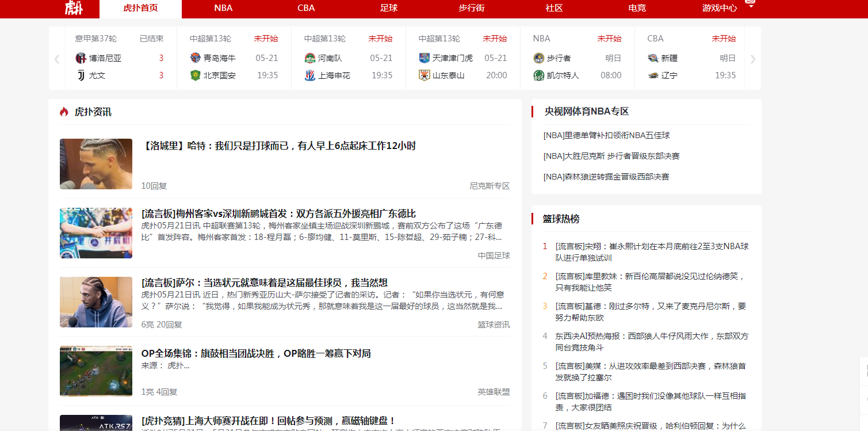868x431 pixels.
Task: Click the 20:00 kickoff time for 山东泰山
Action: (x=496, y=75)
